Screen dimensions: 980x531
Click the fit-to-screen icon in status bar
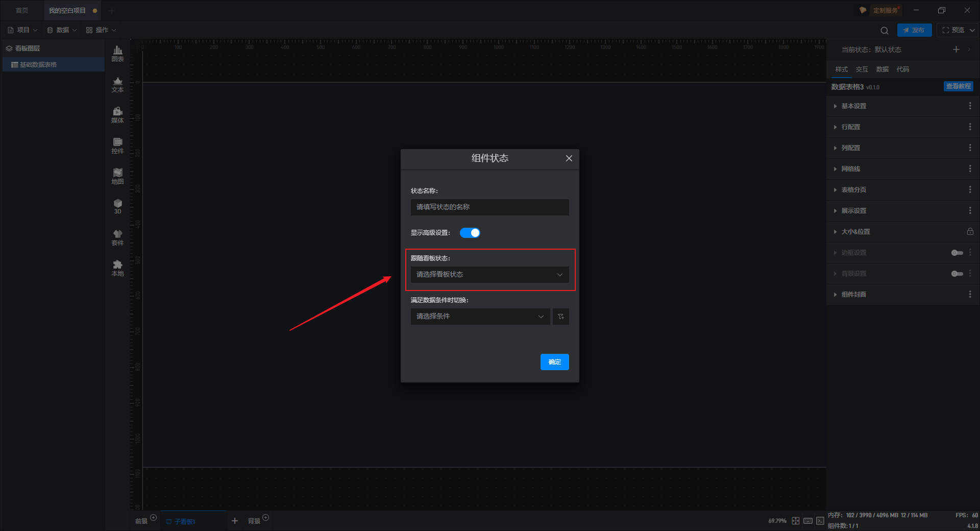click(796, 521)
